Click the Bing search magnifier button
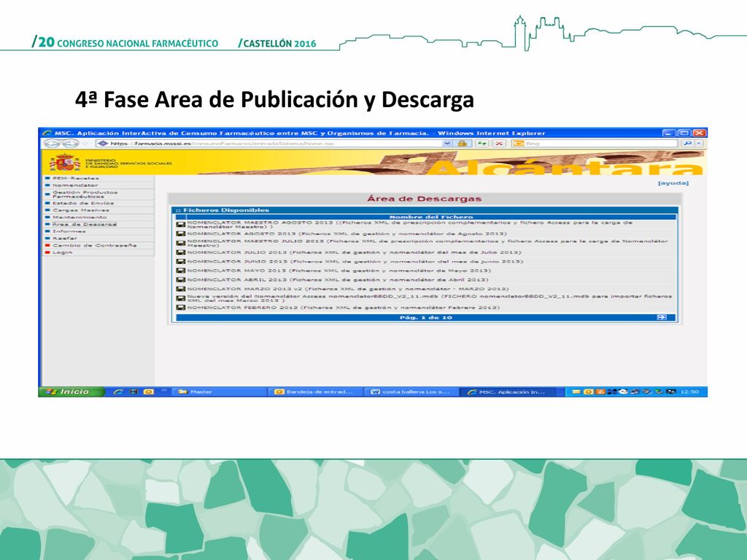This screenshot has height=560, width=747. [686, 144]
